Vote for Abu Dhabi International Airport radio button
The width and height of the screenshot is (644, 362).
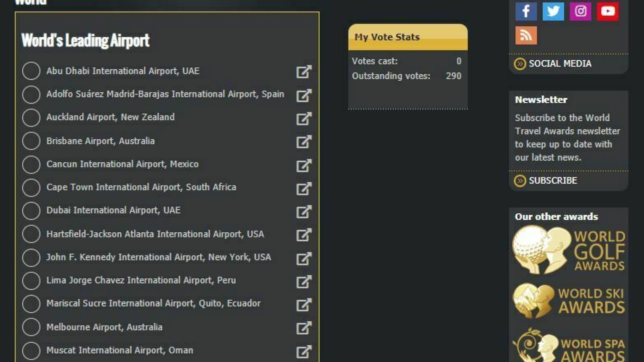tap(31, 71)
